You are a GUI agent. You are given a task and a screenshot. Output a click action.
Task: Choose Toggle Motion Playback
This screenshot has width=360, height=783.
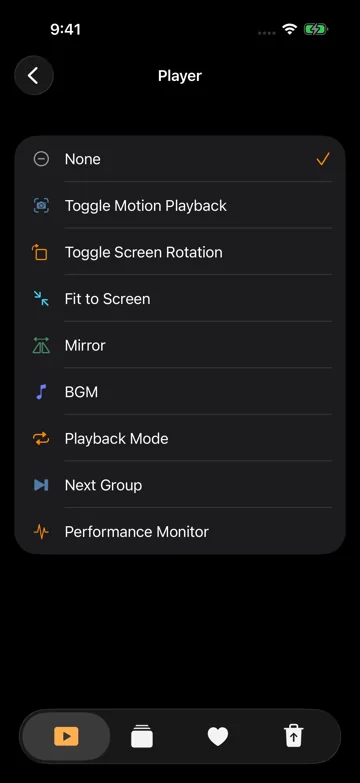(x=180, y=205)
